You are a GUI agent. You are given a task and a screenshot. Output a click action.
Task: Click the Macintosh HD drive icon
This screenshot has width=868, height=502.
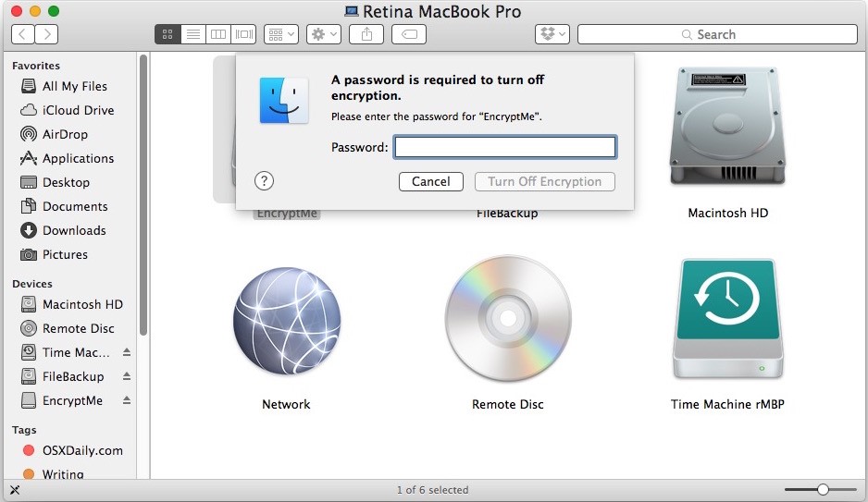[x=727, y=128]
